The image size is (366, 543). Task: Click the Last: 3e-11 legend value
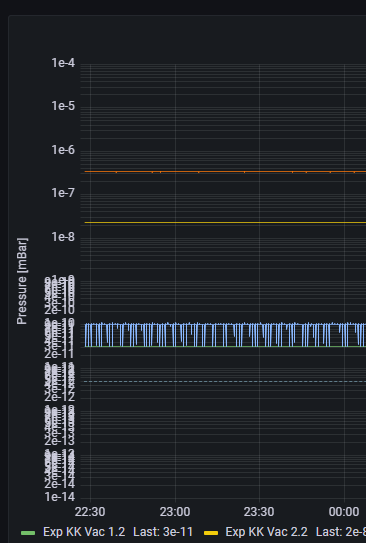coord(163,532)
